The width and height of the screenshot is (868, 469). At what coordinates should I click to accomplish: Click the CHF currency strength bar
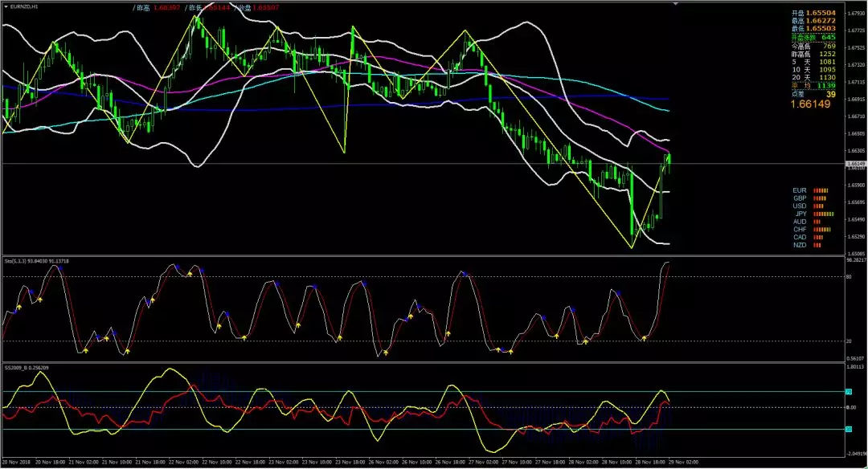tap(823, 230)
